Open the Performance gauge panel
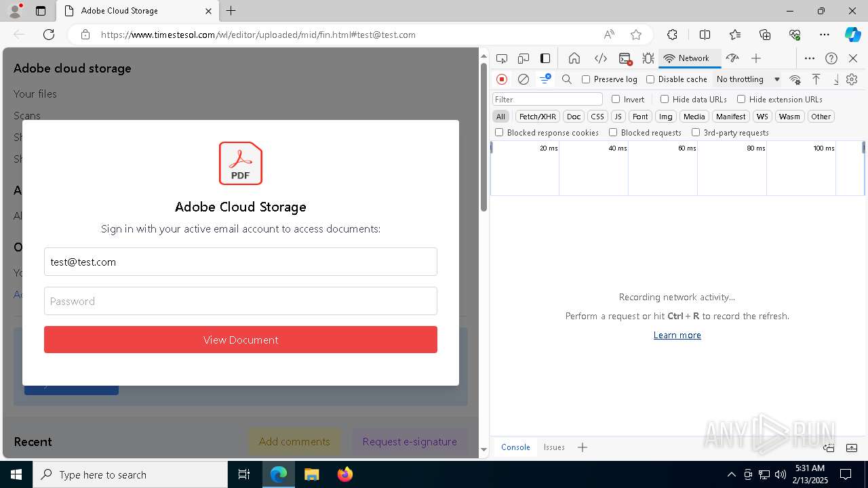 (732, 58)
